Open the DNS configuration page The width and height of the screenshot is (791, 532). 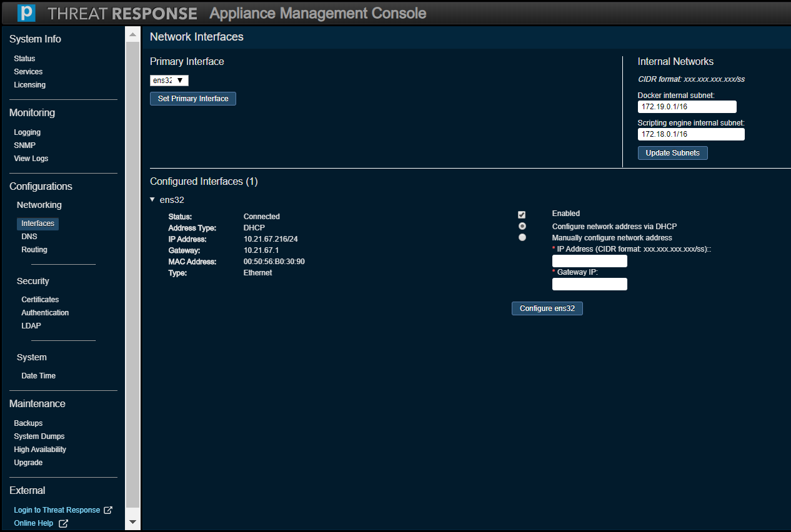point(29,237)
